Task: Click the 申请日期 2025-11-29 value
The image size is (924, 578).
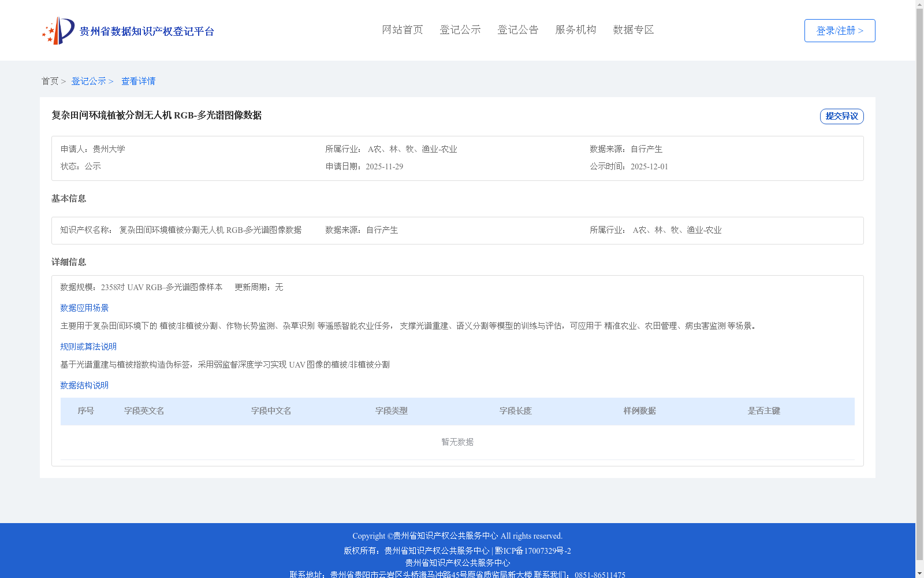Action: (x=384, y=166)
